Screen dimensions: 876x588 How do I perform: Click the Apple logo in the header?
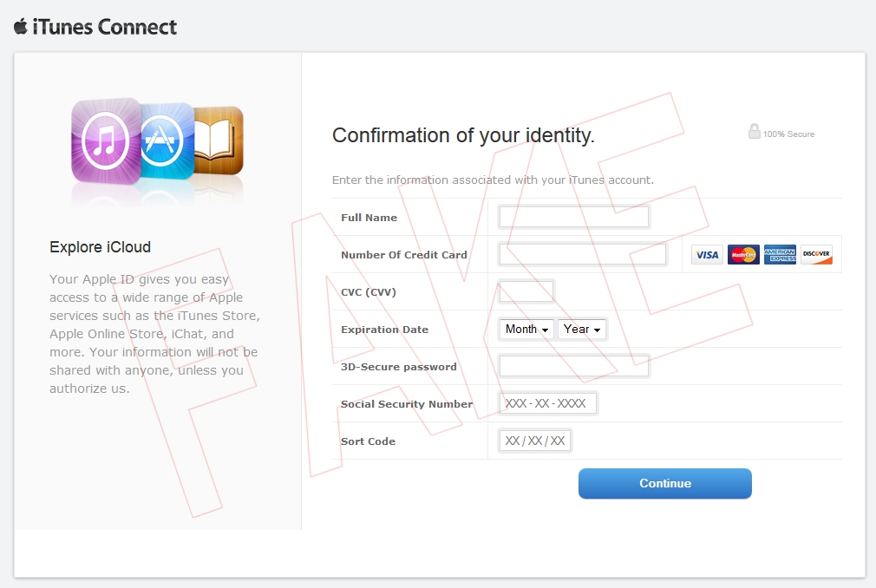point(21,26)
